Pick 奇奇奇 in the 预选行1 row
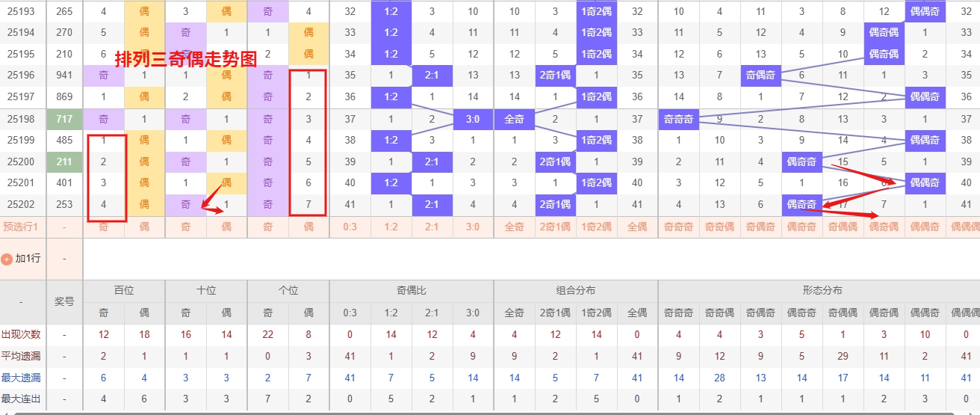 [x=678, y=227]
